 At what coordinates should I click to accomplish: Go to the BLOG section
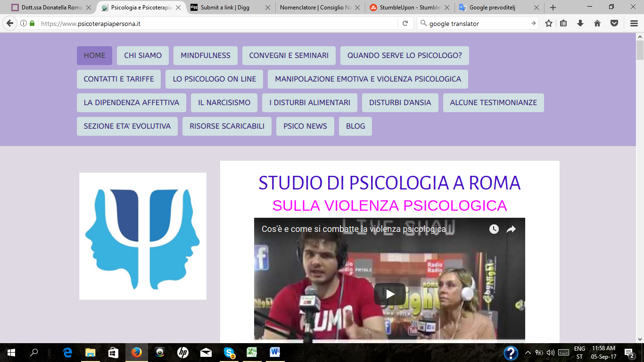point(355,126)
